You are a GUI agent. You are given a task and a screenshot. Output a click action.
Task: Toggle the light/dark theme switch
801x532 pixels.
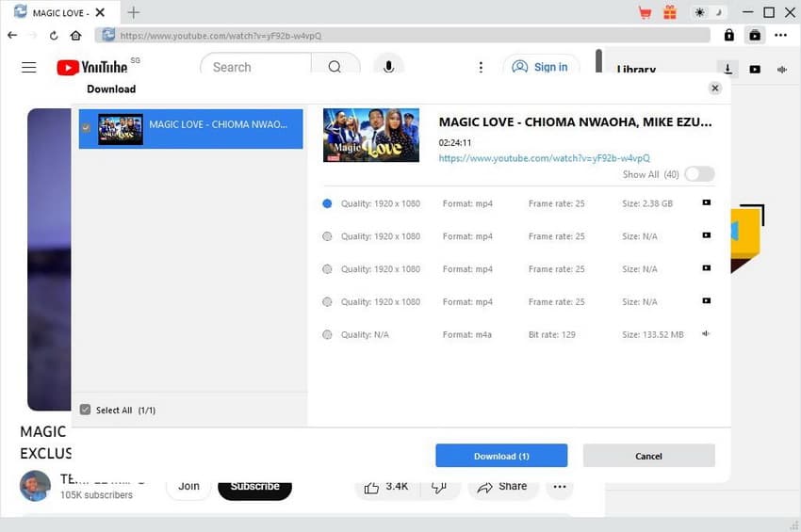[x=706, y=12]
